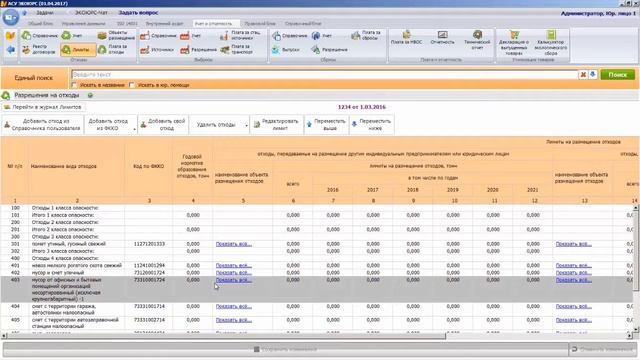Enable Искать в юр. помощи checkbox
The image size is (640, 360).
tap(132, 85)
